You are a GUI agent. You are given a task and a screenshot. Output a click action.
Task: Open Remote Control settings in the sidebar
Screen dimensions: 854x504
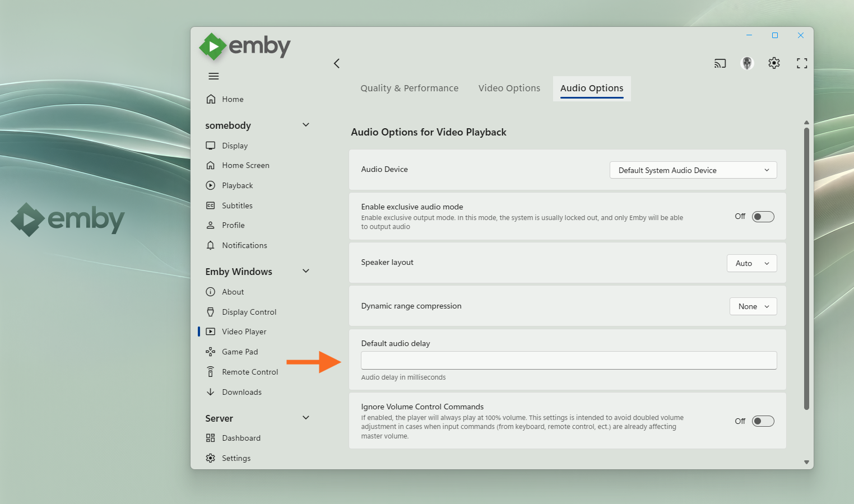[x=249, y=372]
